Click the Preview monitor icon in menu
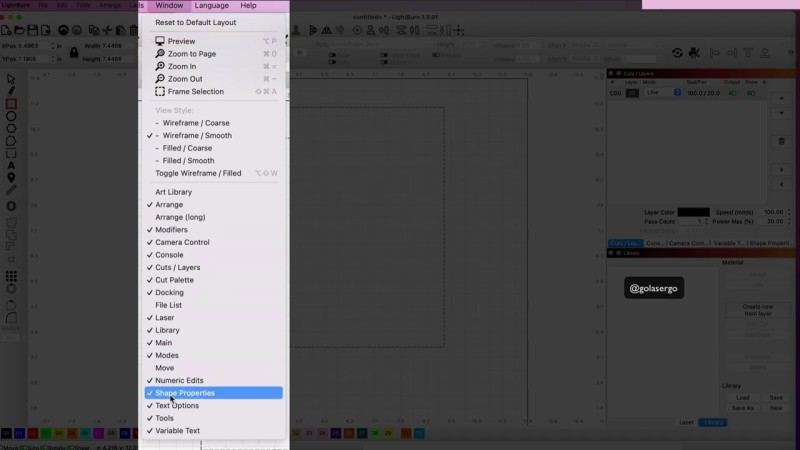Image resolution: width=800 pixels, height=450 pixels. tap(160, 41)
